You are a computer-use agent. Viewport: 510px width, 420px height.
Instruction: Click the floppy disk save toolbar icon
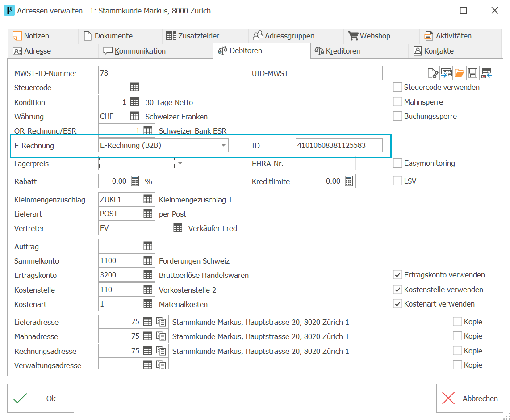472,73
